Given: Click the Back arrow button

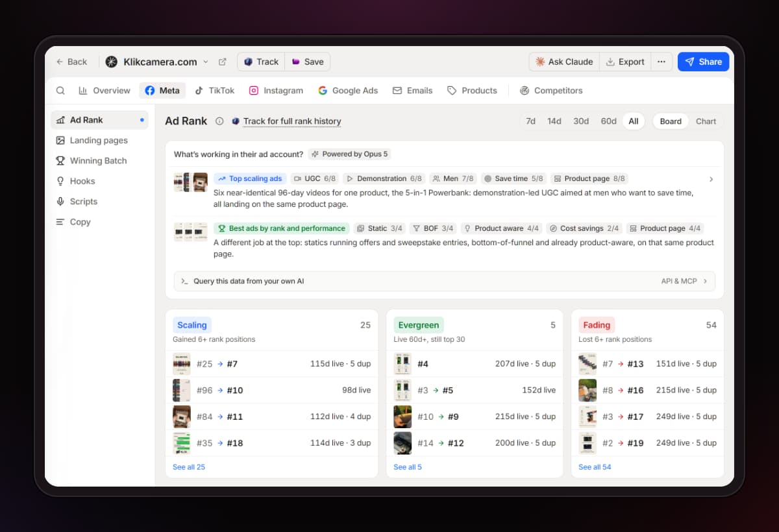Looking at the screenshot, I should (x=71, y=62).
